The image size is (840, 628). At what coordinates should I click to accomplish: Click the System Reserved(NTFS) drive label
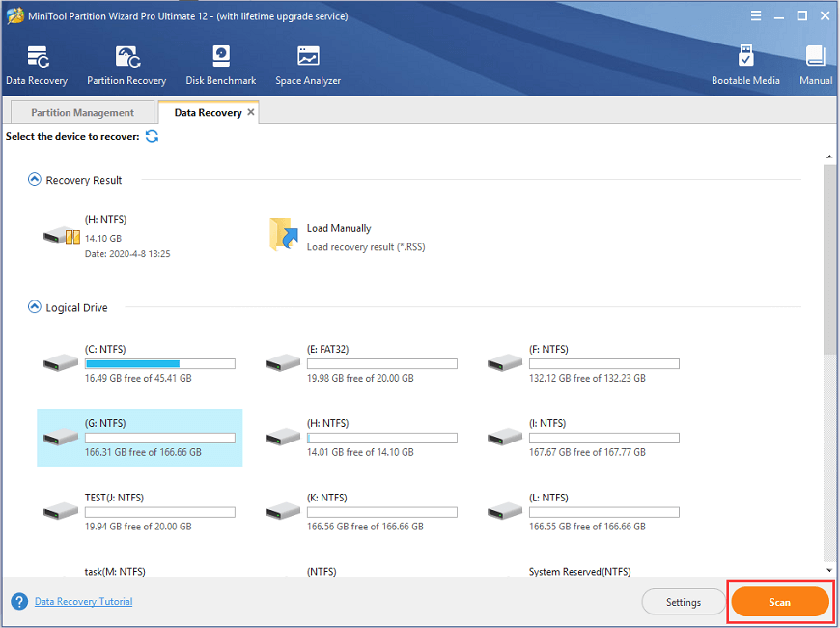pyautogui.click(x=579, y=572)
